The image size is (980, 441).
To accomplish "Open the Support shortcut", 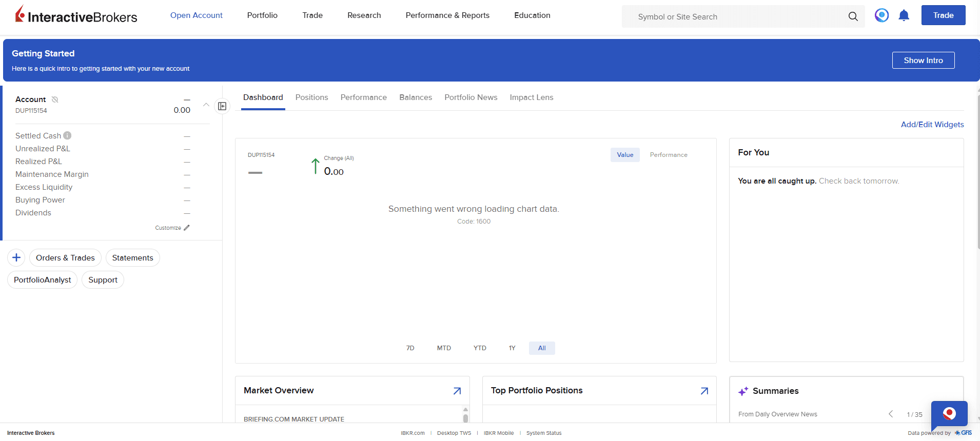I will coord(103,280).
